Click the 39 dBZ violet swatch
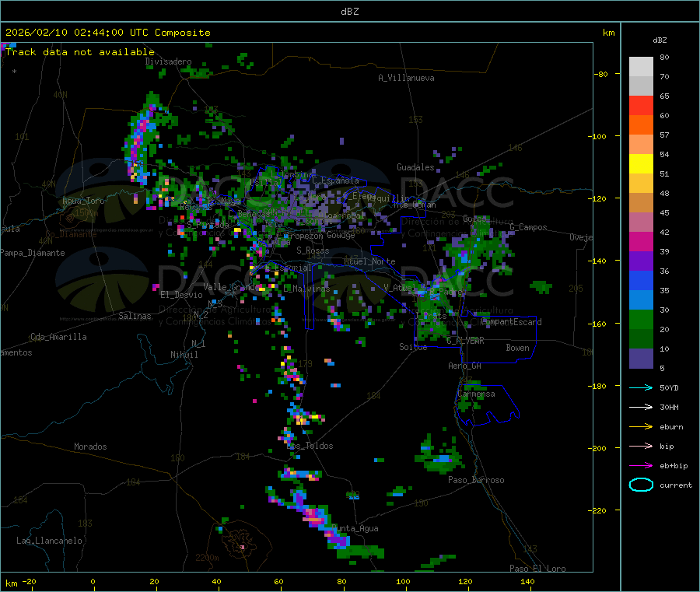 tap(641, 261)
